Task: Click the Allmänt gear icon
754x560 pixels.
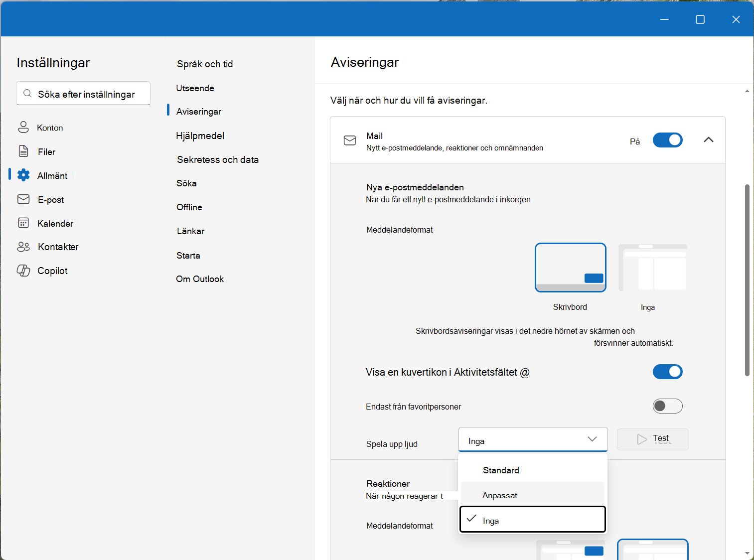Action: [x=23, y=175]
